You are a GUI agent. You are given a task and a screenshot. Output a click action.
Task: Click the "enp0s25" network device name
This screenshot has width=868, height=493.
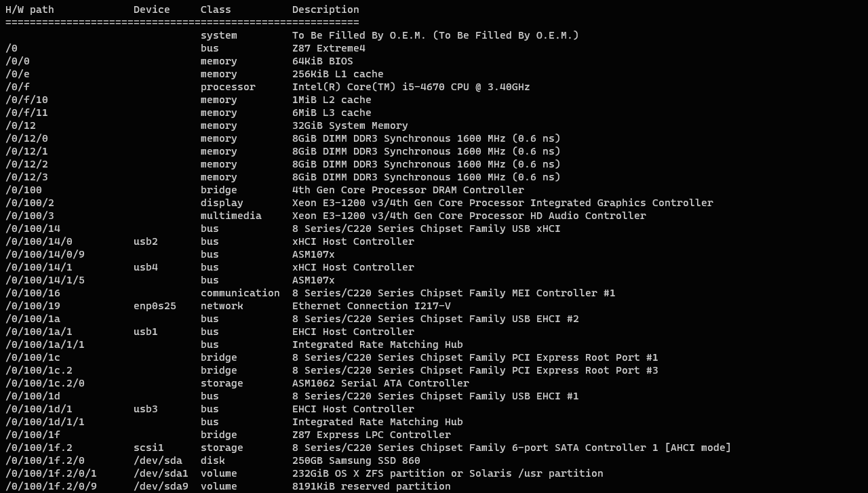pyautogui.click(x=155, y=306)
